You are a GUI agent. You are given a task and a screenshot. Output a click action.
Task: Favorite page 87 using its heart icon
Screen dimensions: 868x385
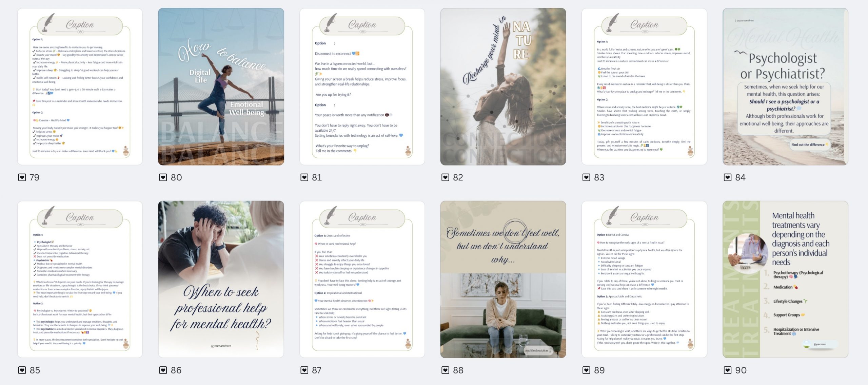pyautogui.click(x=304, y=370)
